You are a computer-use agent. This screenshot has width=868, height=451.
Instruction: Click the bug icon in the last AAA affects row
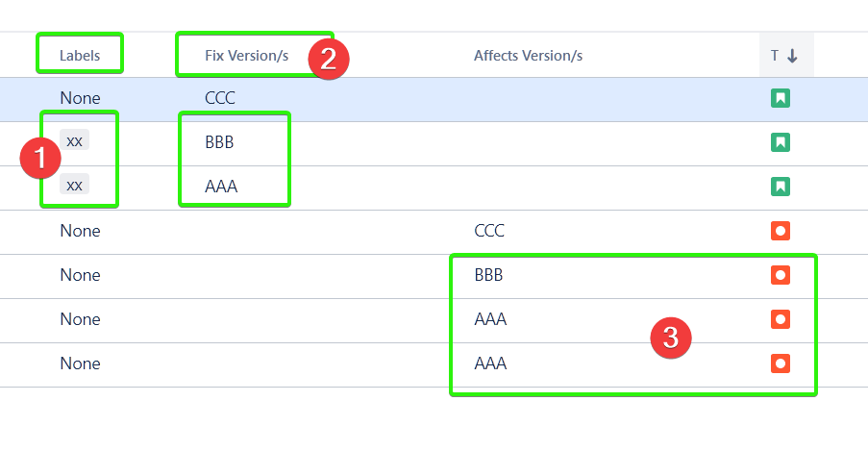pos(780,363)
